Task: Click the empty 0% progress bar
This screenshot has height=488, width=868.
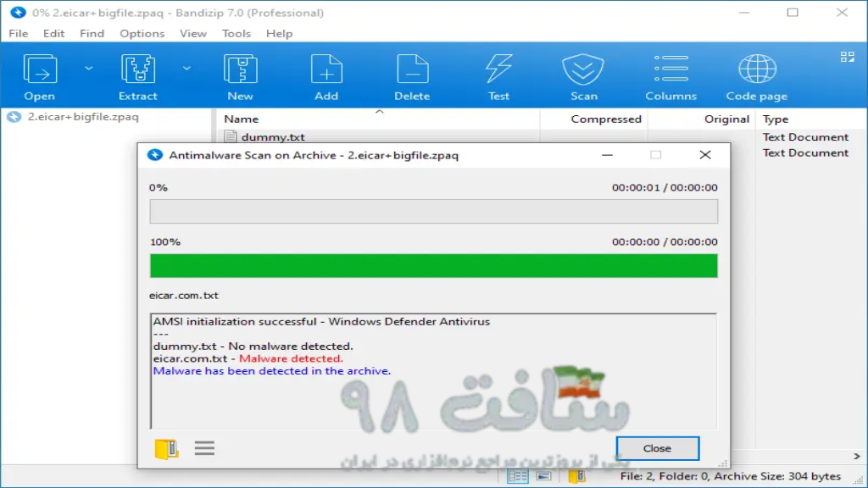Action: (x=433, y=211)
